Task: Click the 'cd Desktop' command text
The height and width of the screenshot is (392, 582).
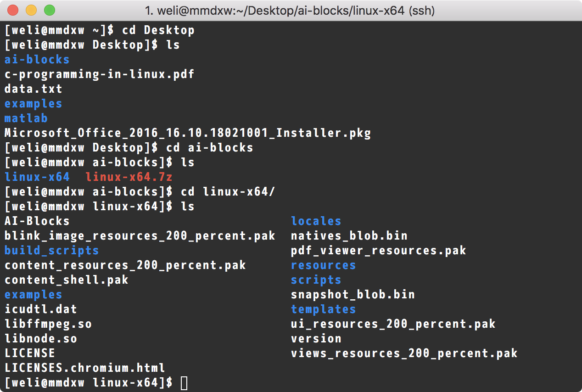Action: pos(158,30)
